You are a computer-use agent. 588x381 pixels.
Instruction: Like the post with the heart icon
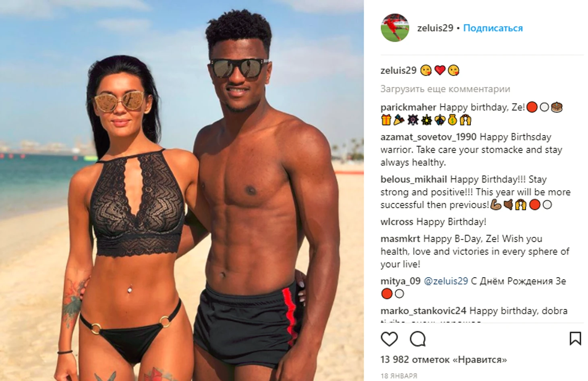pyautogui.click(x=389, y=339)
